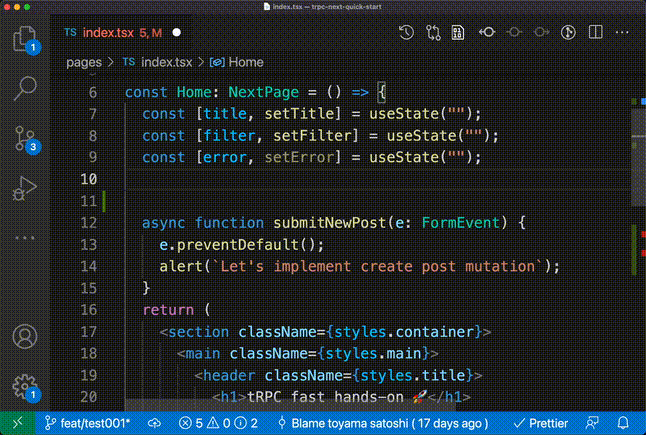Click the minimap scrollbar slider

638,155
